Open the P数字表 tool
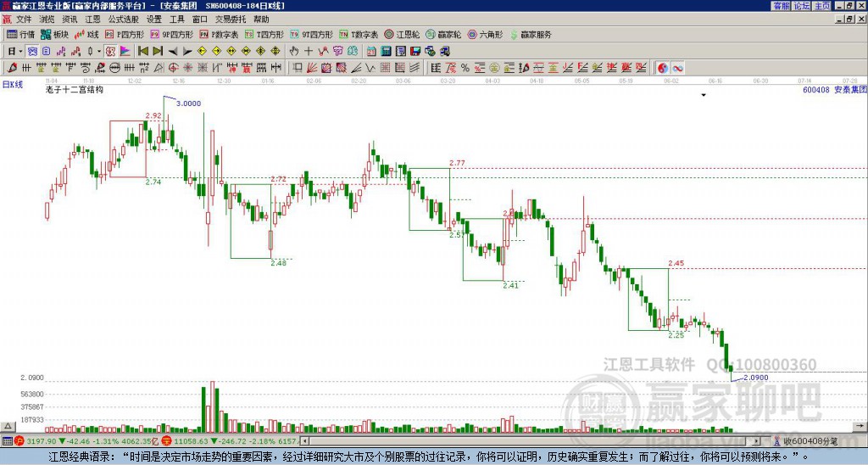The height and width of the screenshot is (465, 868). point(219,34)
